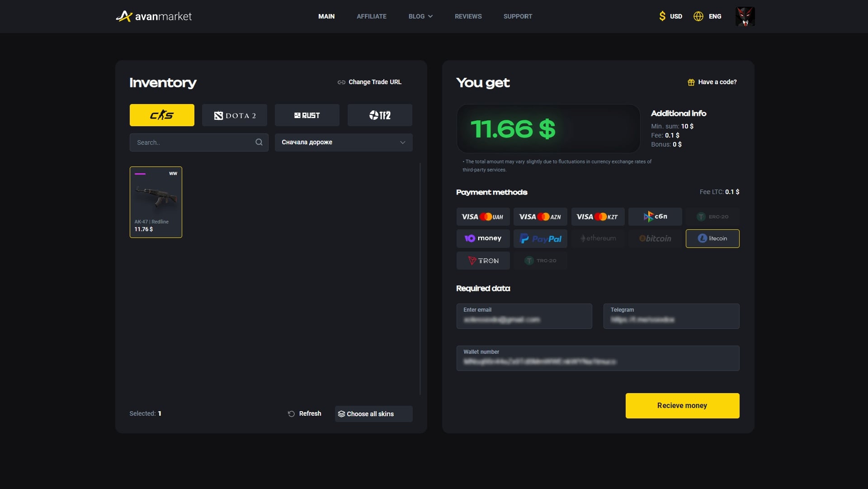Screen dimensions: 868x489
Task: Choose Bitcoin as payment method
Action: (655, 238)
